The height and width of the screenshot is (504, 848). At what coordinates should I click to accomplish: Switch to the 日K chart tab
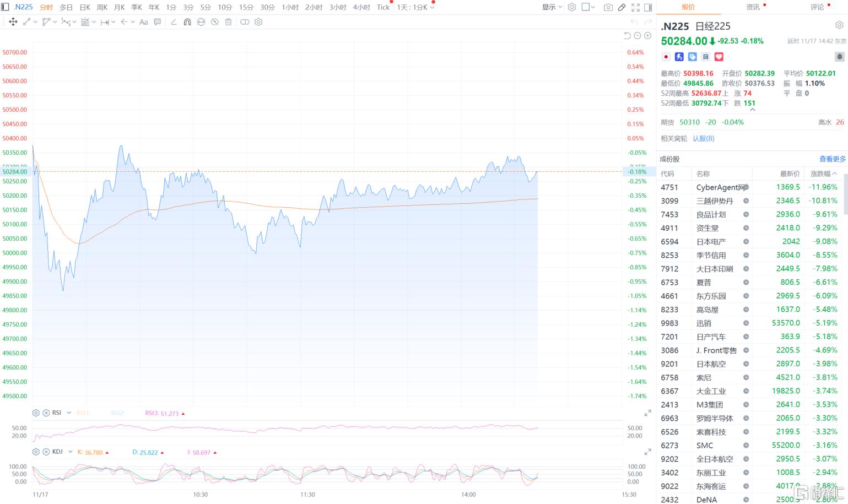pyautogui.click(x=85, y=7)
